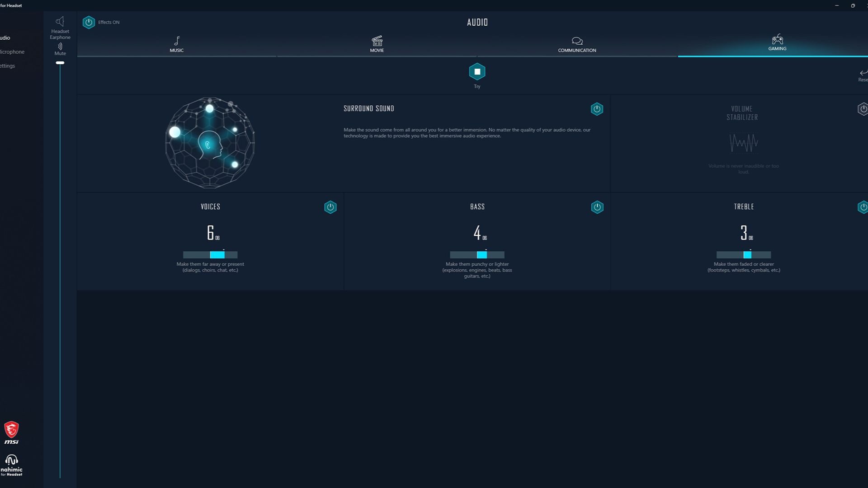
Task: Click the Mute sound icon
Action: pos(60,46)
